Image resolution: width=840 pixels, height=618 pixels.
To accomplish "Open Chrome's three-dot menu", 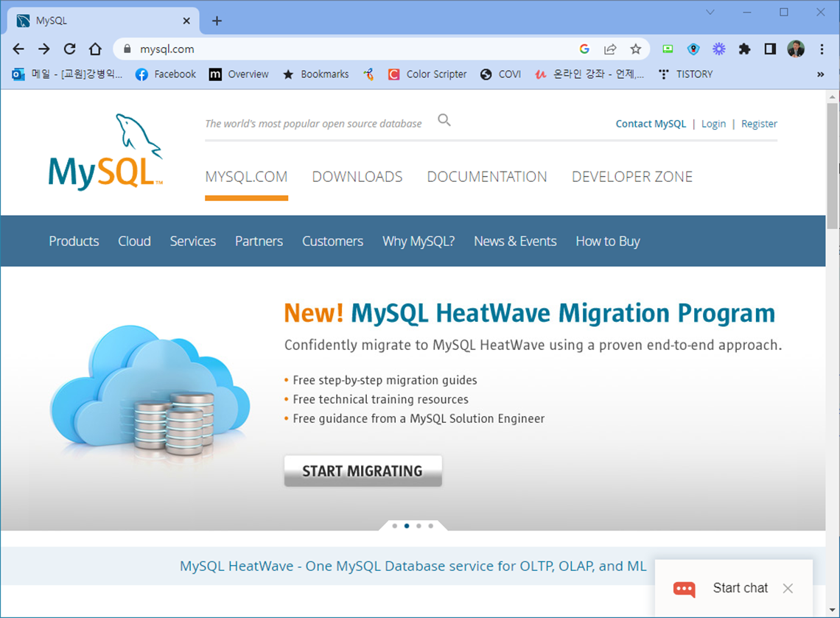I will (x=822, y=49).
